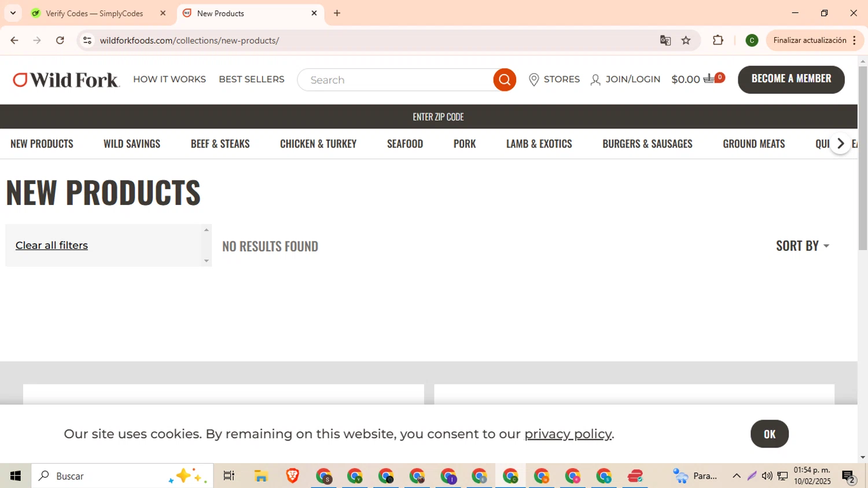This screenshot has width=868, height=488.
Task: Open Lamb & Exotics category
Action: (539, 144)
